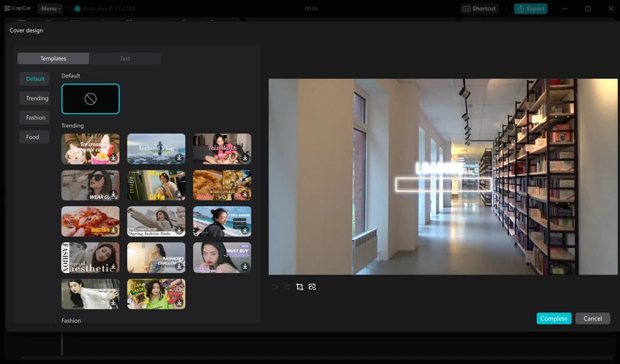Select the crop tool below the preview
Screen dimensions: 620x364
click(299, 287)
